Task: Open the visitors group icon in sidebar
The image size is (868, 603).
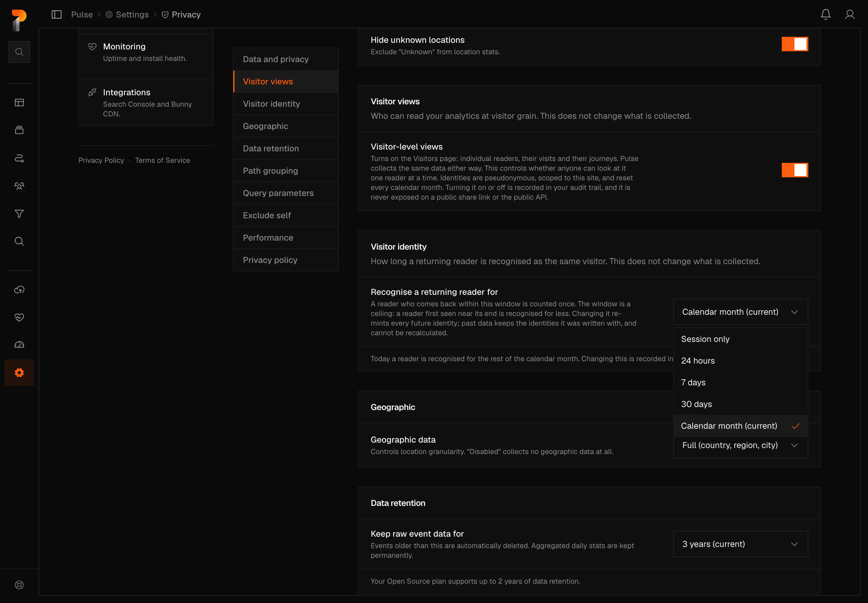Action: pyautogui.click(x=19, y=186)
